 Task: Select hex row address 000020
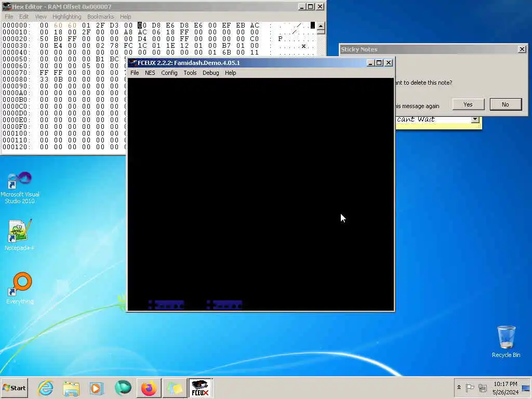(x=16, y=39)
